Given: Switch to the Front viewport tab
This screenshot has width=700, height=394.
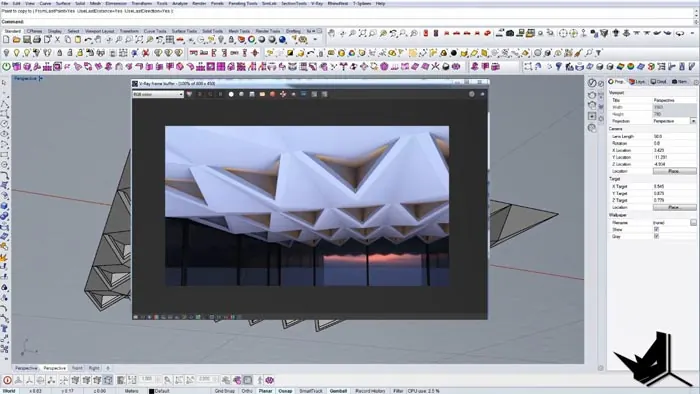Looking at the screenshot, I should pyautogui.click(x=77, y=368).
